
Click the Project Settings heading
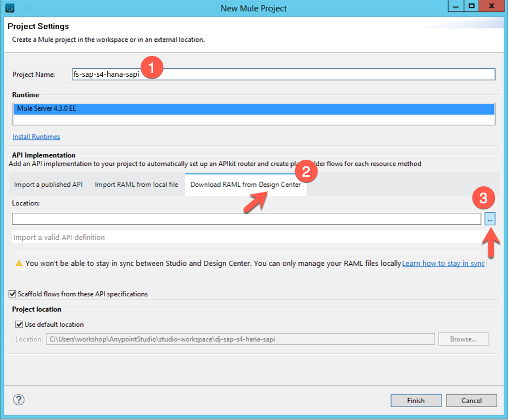coord(38,26)
